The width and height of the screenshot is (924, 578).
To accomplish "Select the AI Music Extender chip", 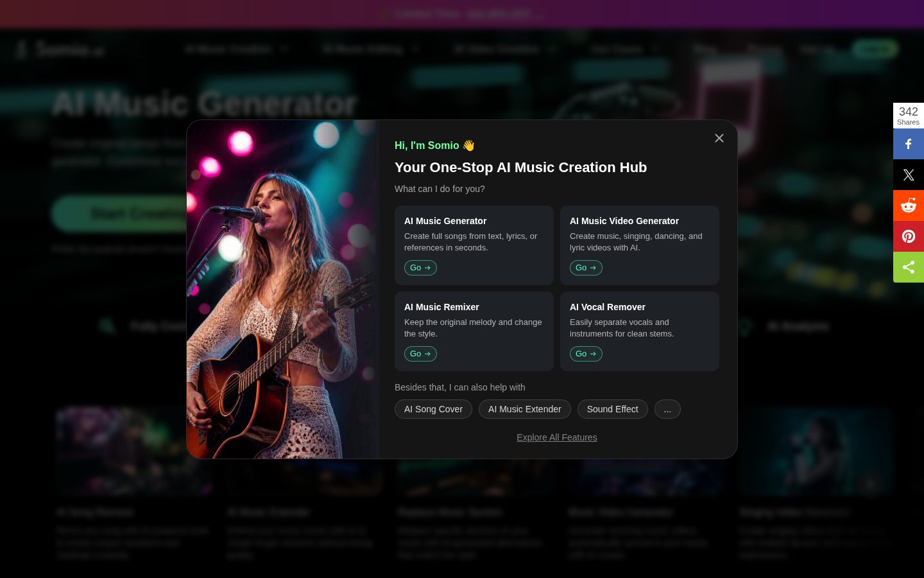I will 524,409.
